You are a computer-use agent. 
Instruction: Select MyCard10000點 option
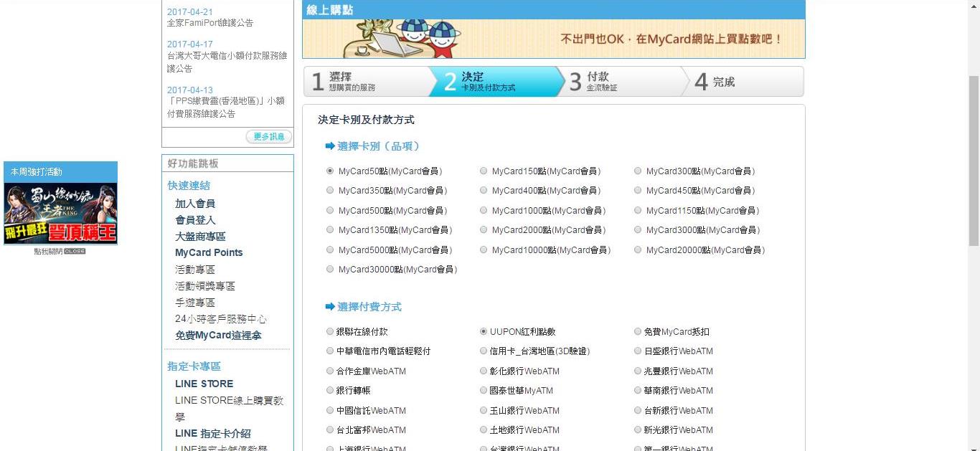pos(484,250)
